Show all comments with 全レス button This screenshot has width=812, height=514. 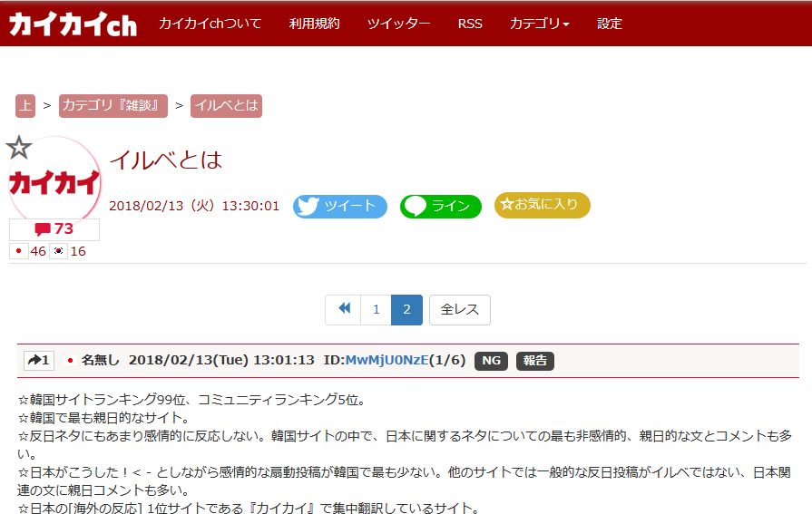click(x=459, y=309)
